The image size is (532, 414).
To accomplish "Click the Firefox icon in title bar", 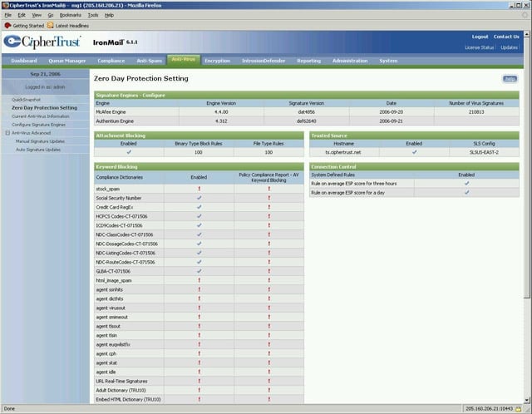I will tap(5, 5).
